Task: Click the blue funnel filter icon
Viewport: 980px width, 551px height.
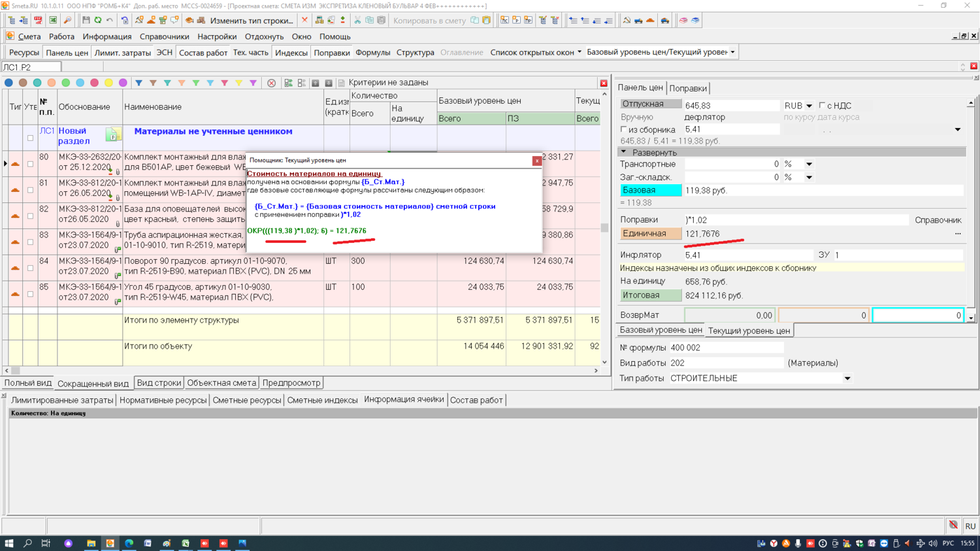Action: coord(139,83)
